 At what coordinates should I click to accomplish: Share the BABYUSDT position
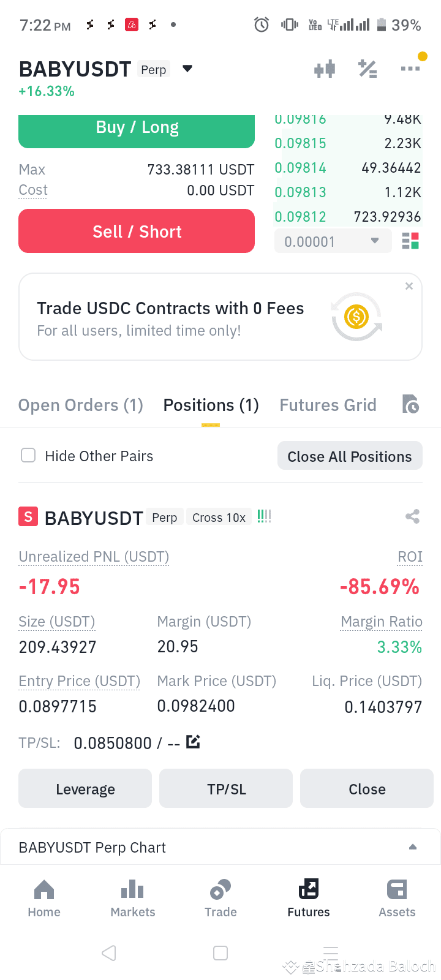click(412, 516)
